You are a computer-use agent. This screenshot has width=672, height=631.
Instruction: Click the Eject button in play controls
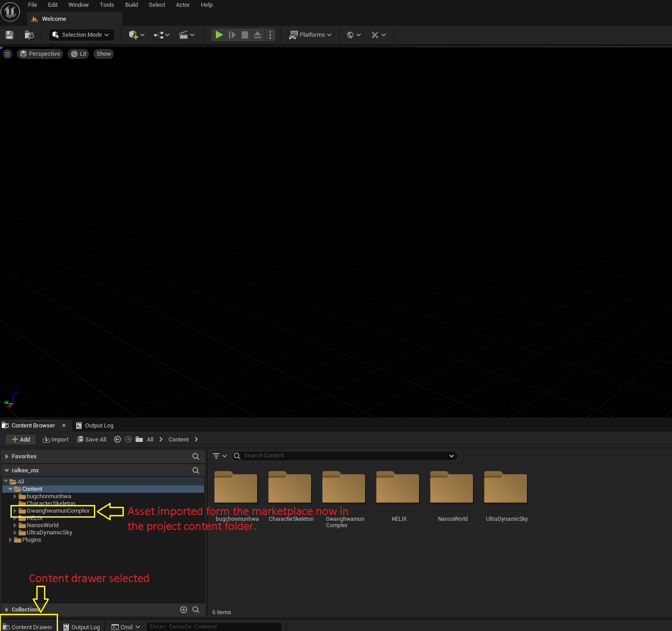[x=257, y=35]
